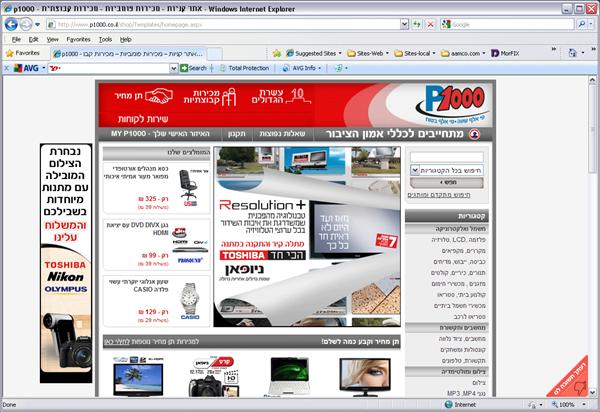
Task: Open the MY P1000 personal area tab
Action: (160, 134)
